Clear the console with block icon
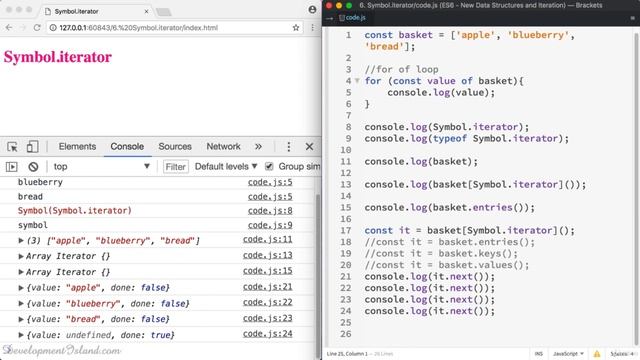 tap(33, 167)
